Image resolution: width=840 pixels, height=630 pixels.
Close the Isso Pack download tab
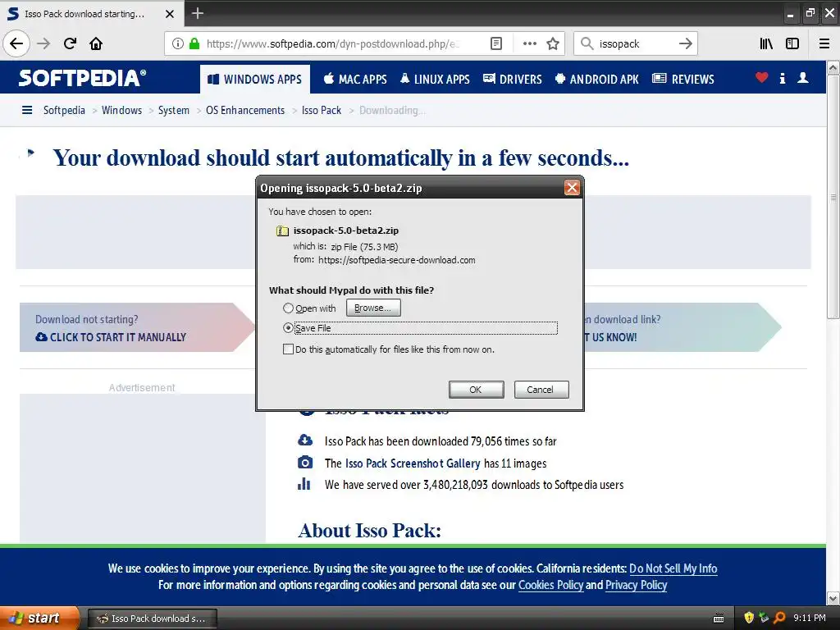click(169, 14)
